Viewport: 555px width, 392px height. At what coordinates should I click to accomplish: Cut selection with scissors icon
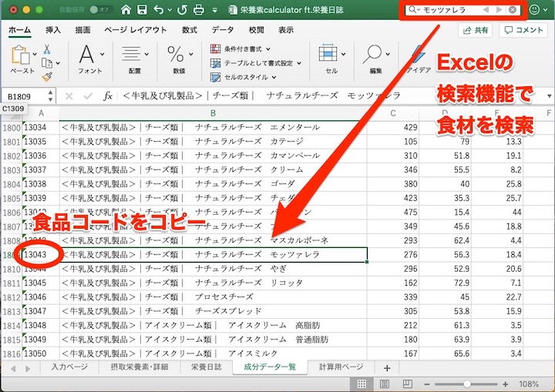pos(47,49)
